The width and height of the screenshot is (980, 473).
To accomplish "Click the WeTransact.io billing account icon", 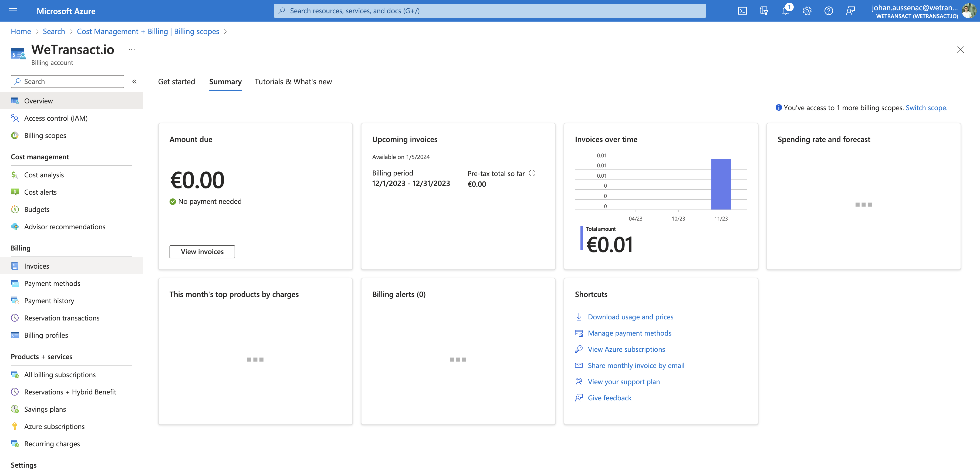I will 18,54.
